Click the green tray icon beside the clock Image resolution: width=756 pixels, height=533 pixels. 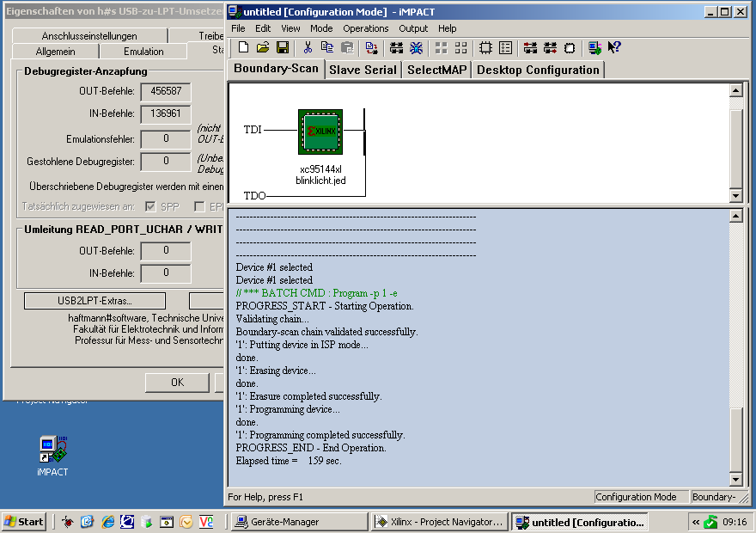(710, 522)
